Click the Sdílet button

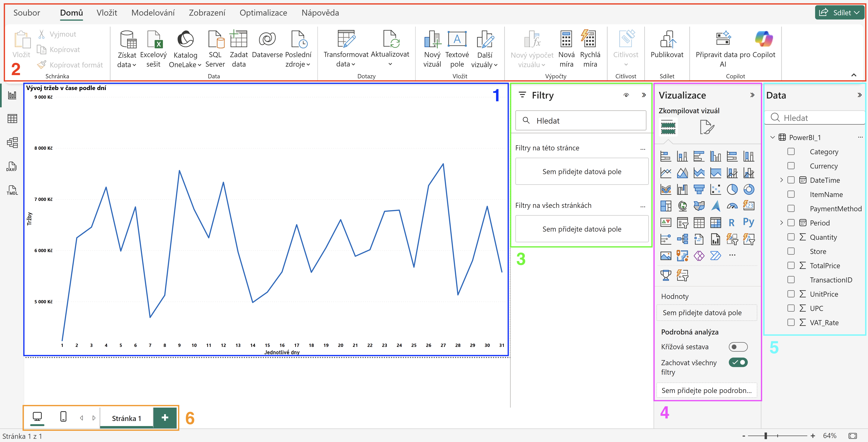839,13
